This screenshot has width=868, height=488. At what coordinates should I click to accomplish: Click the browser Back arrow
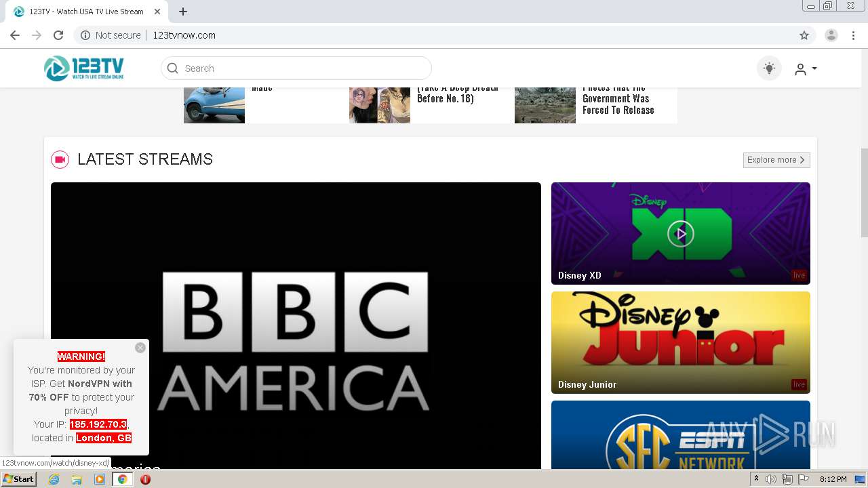pyautogui.click(x=15, y=35)
